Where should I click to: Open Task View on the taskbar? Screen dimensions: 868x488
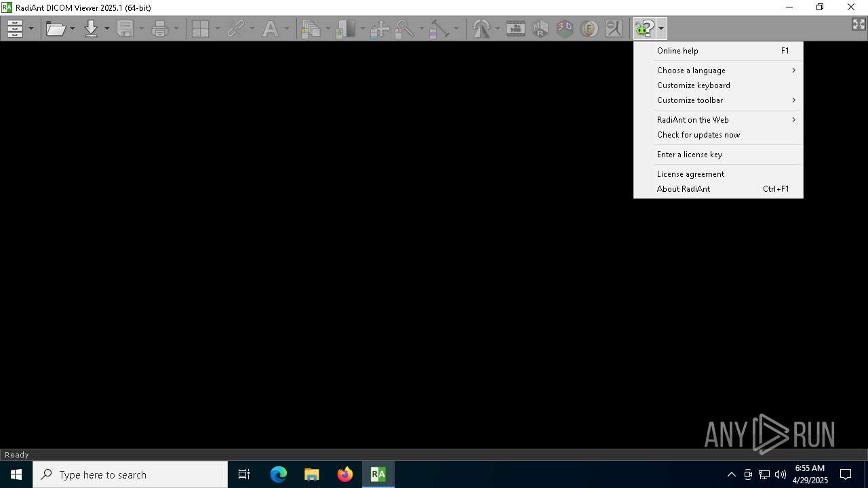click(x=244, y=474)
